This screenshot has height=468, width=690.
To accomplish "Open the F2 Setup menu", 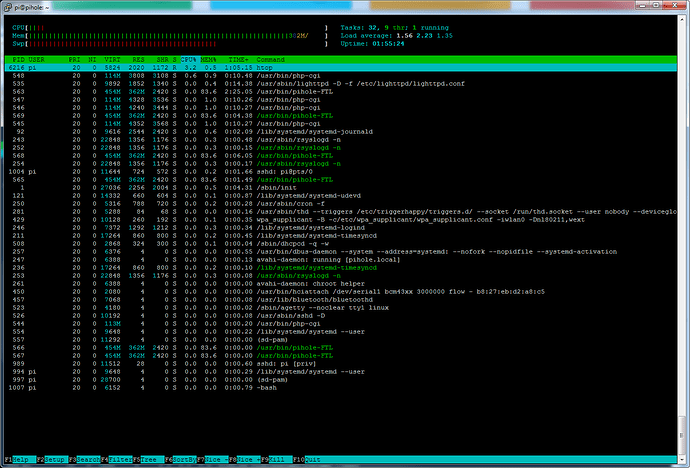I will point(52,460).
